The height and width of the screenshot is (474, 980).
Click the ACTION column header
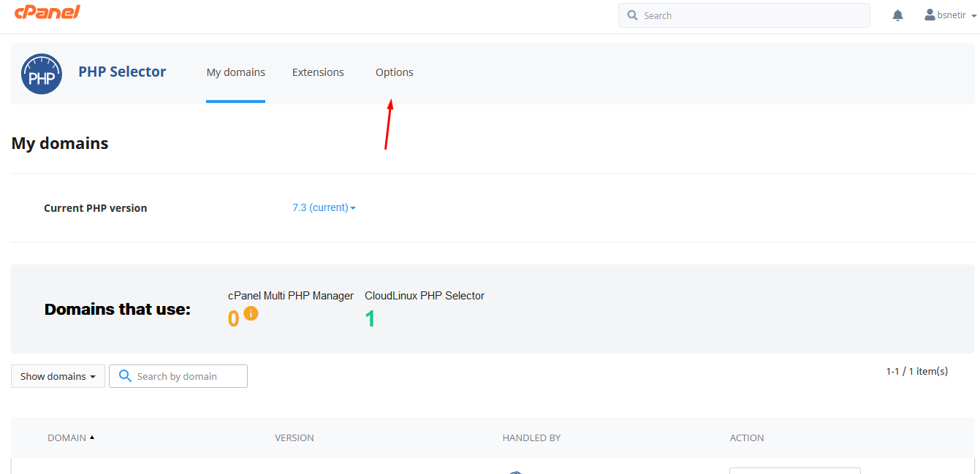point(747,438)
